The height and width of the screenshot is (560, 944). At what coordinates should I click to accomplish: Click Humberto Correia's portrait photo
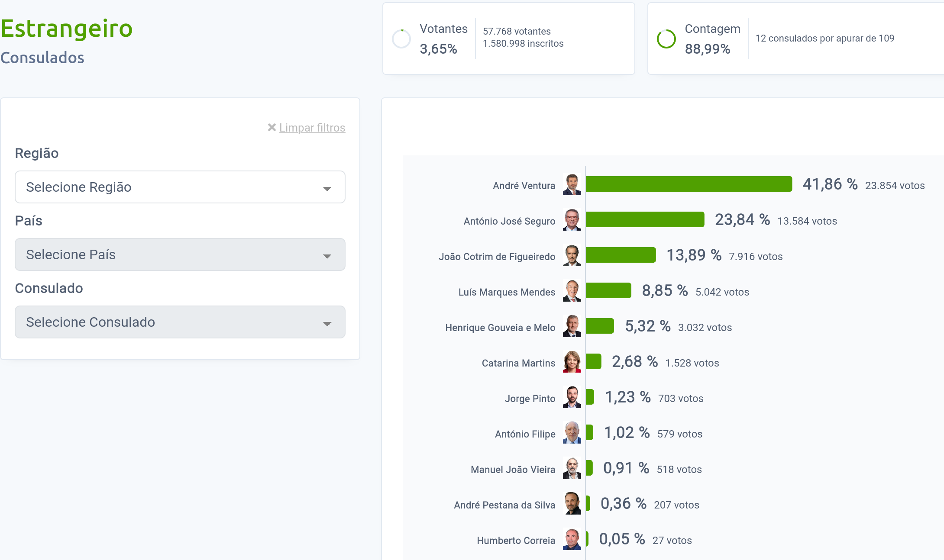[572, 539]
